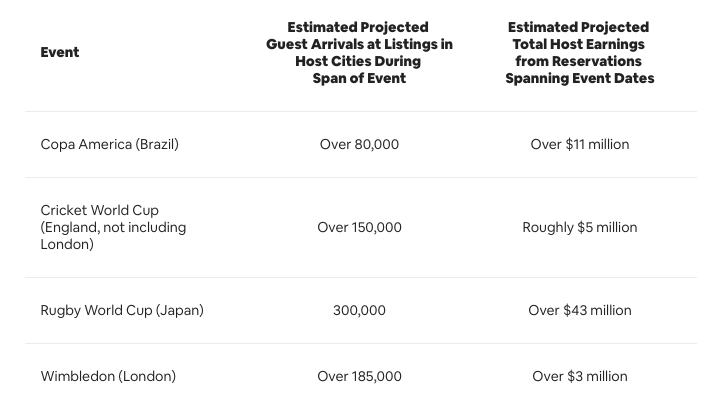Select the Over 80,000 guest arrivals value
Screen dimensions: 721x407
pos(359,144)
